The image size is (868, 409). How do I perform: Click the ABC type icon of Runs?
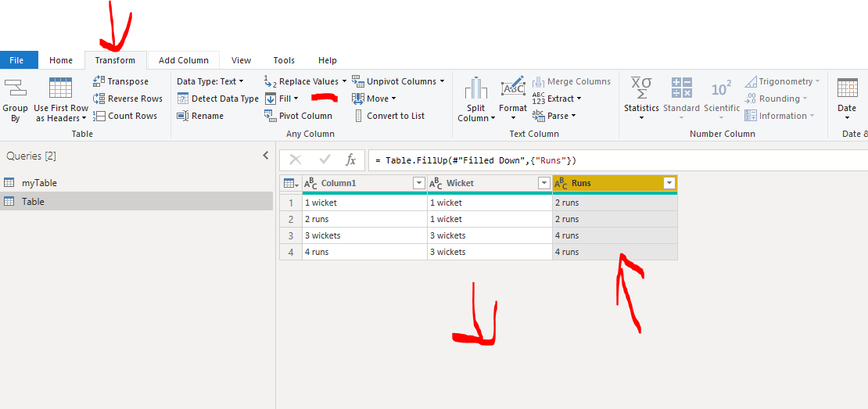tap(561, 183)
